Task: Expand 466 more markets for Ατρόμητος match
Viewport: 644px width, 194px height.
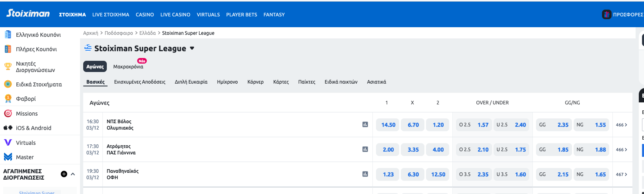Action: [x=622, y=150]
